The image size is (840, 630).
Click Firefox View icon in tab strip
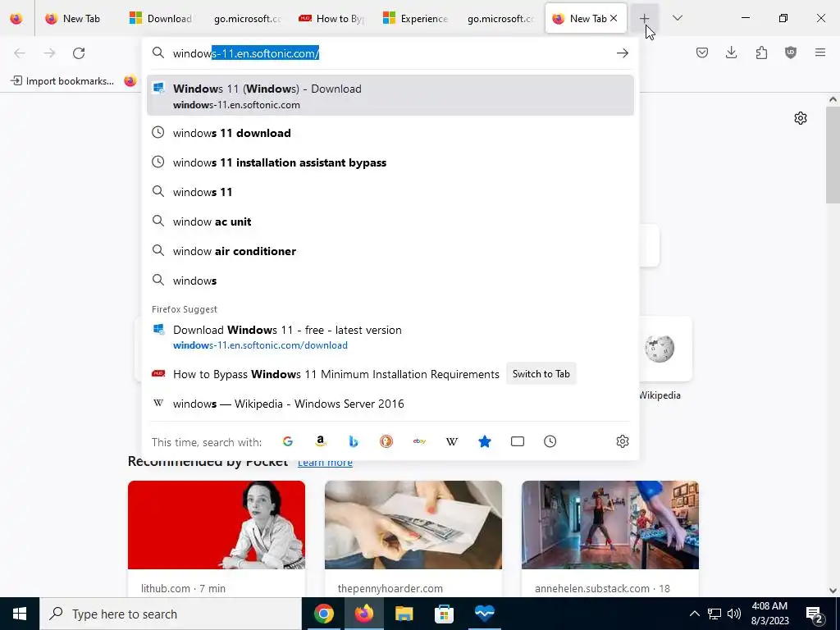pyautogui.click(x=16, y=19)
